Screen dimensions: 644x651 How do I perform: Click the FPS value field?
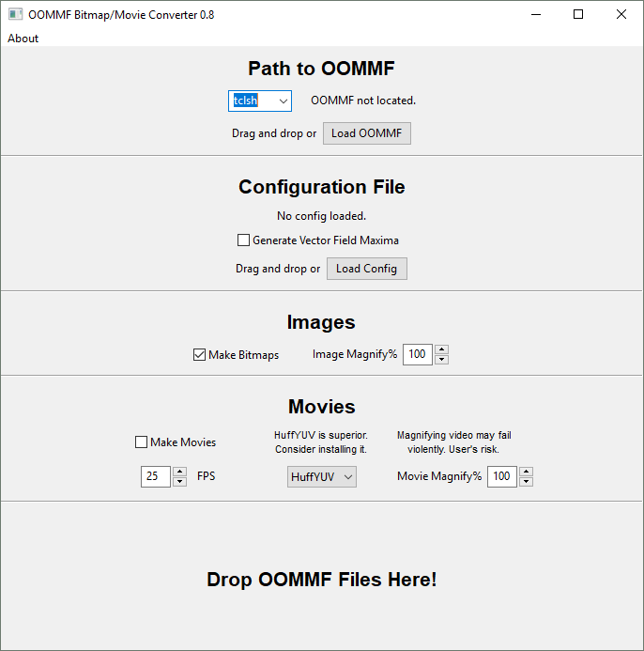156,476
